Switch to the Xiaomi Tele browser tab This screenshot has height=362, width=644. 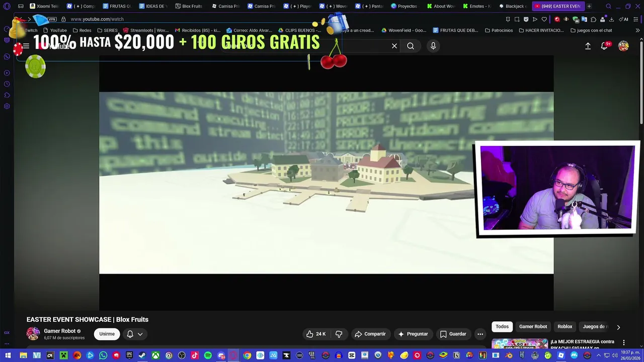(x=44, y=6)
